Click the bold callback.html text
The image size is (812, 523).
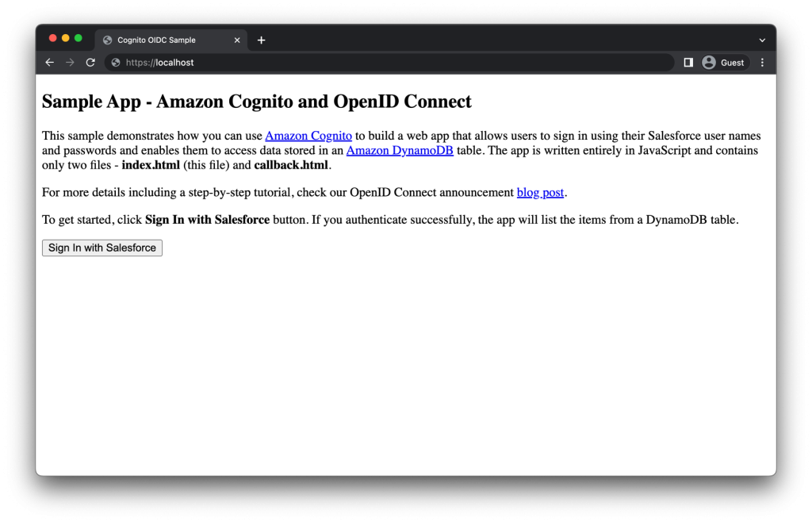point(291,165)
